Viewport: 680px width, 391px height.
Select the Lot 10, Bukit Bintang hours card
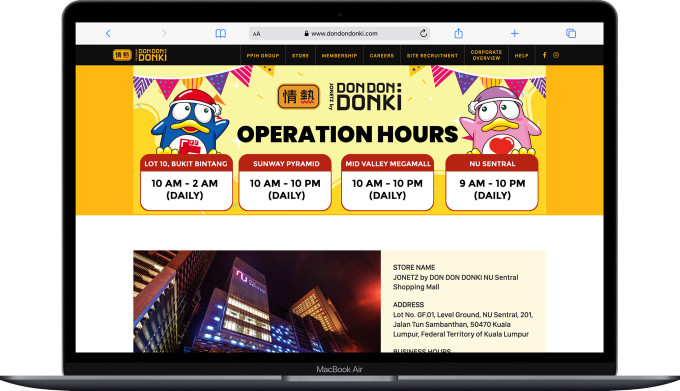(x=186, y=182)
